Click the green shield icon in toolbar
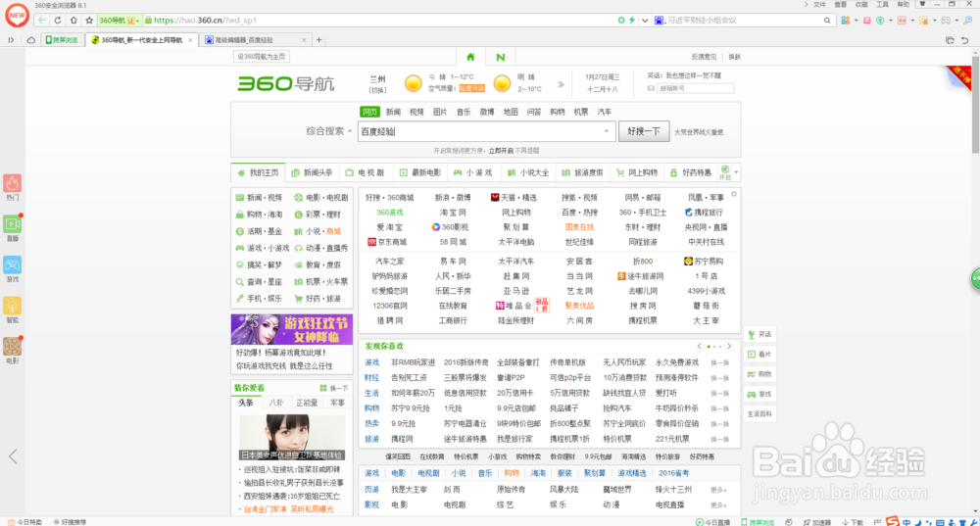 point(880,21)
